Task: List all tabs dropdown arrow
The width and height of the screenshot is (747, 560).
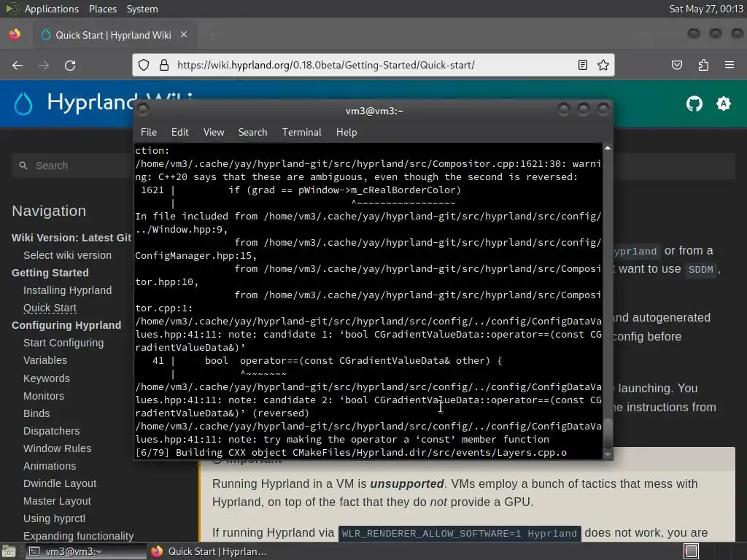Action: tap(641, 34)
